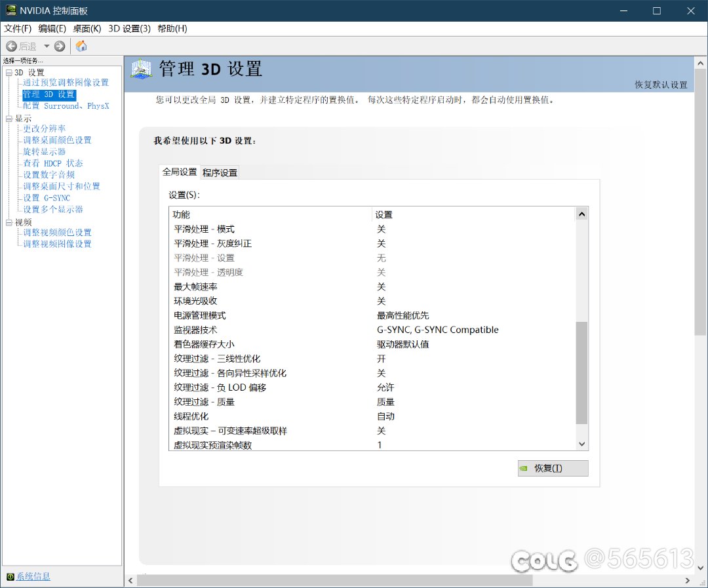
Task: Click the settings list scrollbar thumb
Action: (x=582, y=372)
